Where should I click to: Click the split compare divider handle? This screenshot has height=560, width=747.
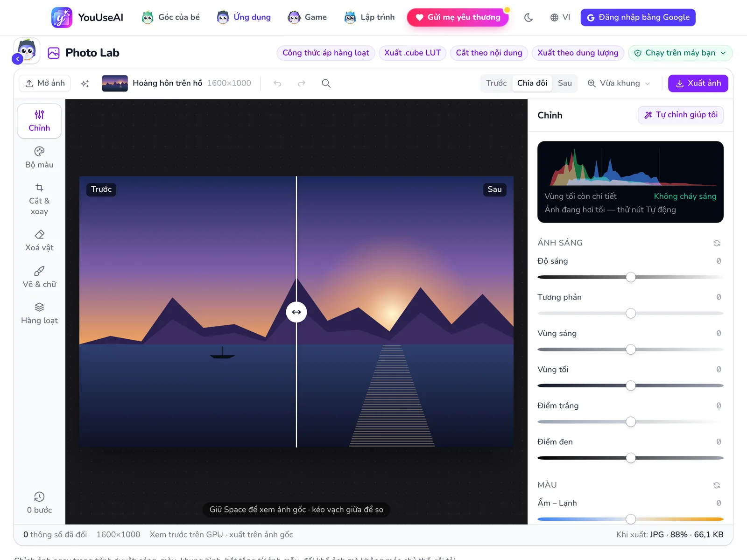coord(296,312)
